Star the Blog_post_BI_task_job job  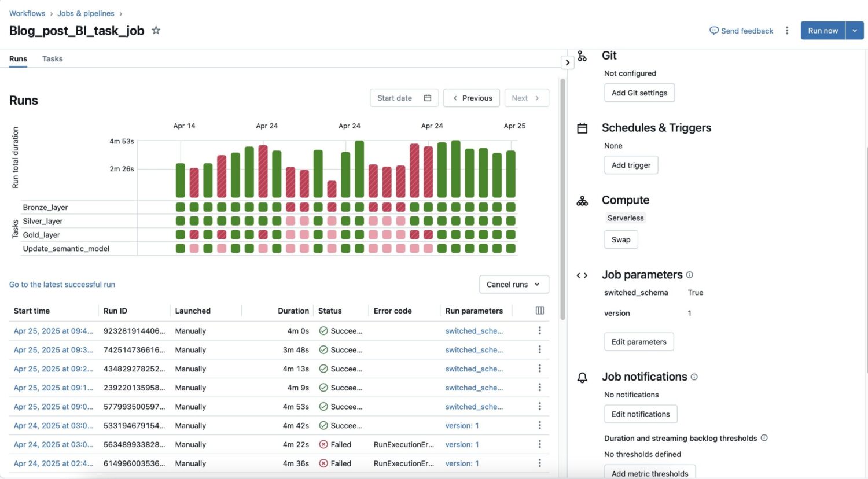(x=156, y=31)
